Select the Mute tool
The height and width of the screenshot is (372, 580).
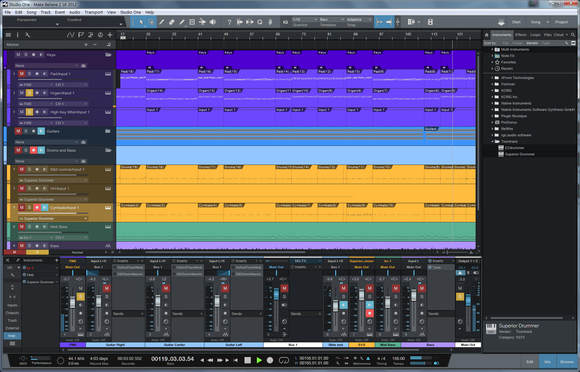[x=192, y=22]
